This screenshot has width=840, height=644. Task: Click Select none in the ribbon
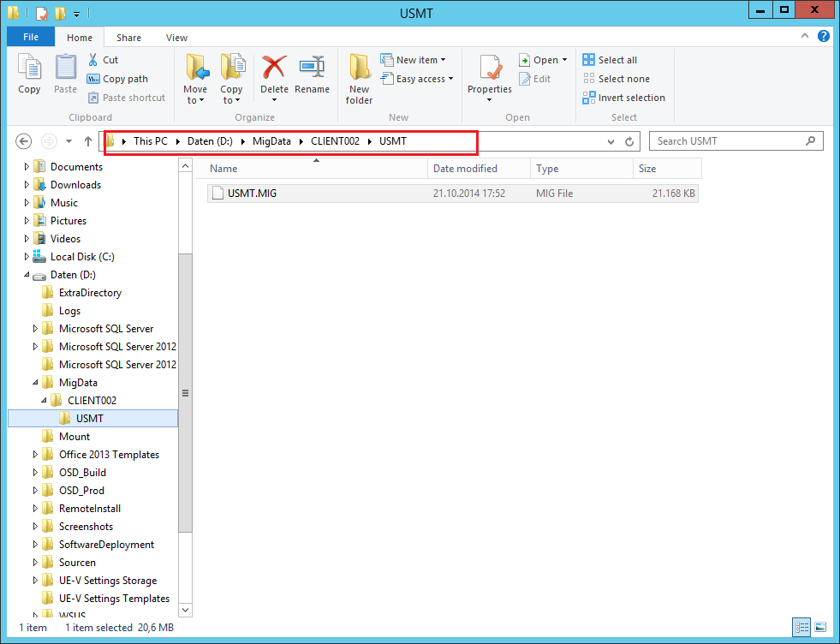pyautogui.click(x=617, y=79)
